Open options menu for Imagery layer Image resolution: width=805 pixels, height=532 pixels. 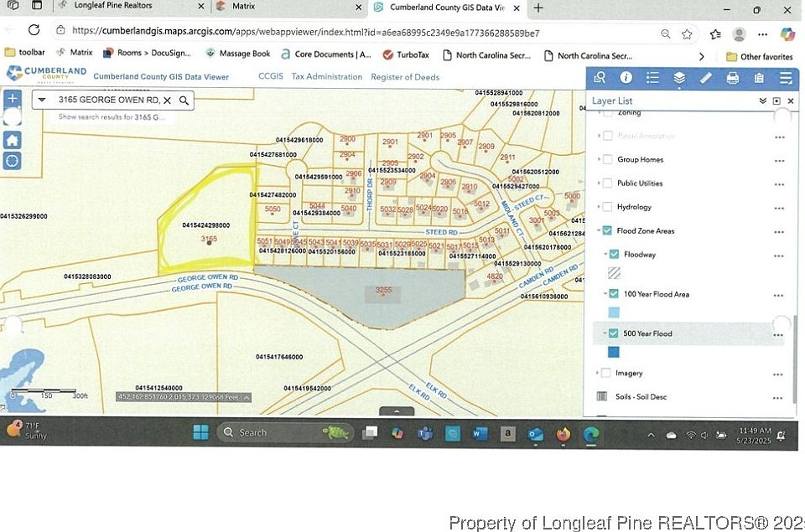(x=779, y=374)
